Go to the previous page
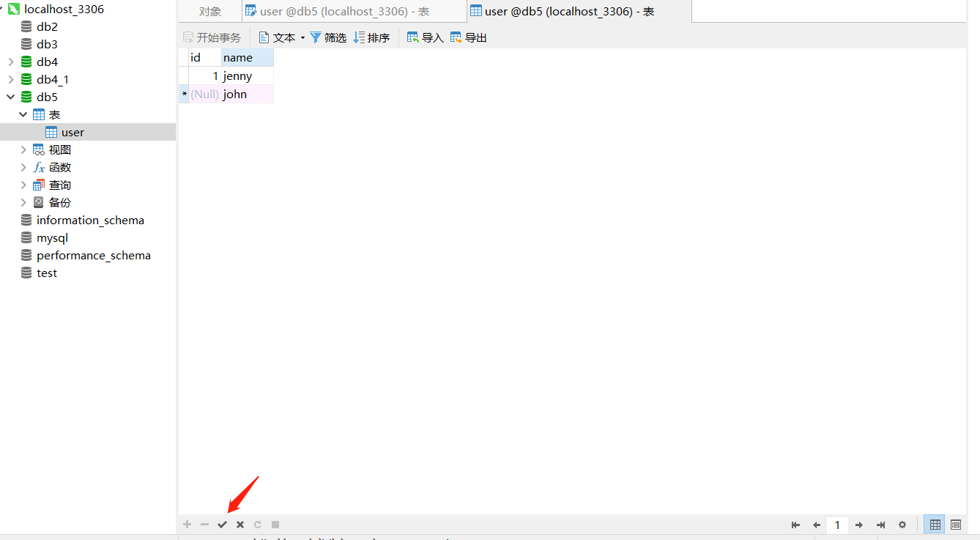Image resolution: width=980 pixels, height=540 pixels. (x=817, y=525)
